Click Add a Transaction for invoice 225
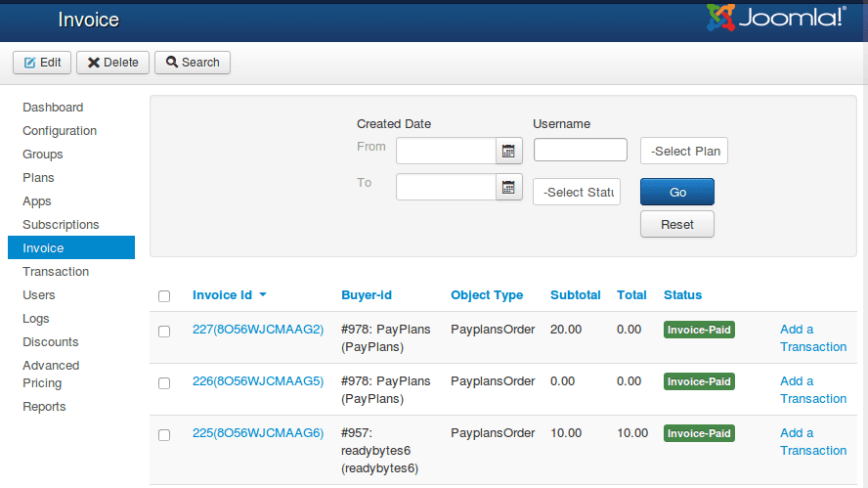Screen dimensions: 868x488 coord(813,441)
